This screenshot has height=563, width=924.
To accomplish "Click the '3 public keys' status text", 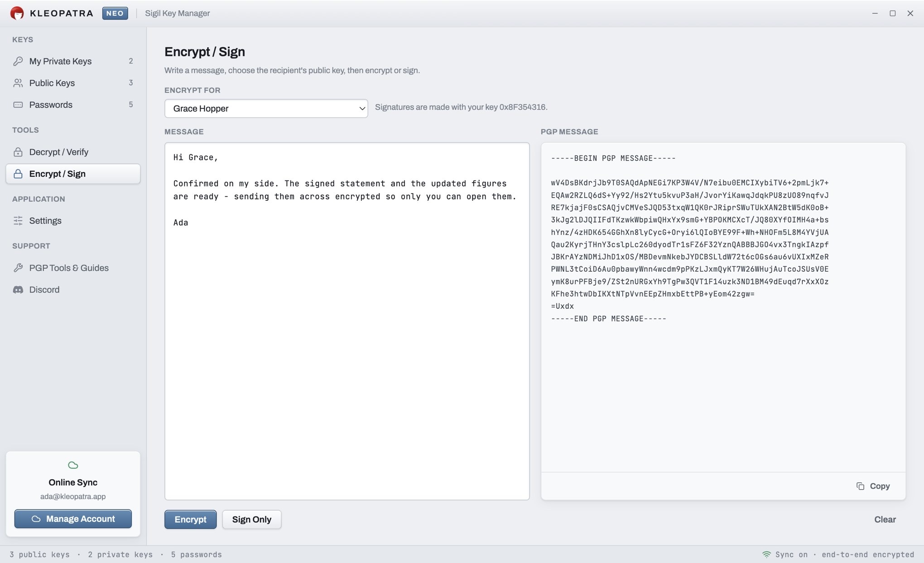I will pos(40,554).
